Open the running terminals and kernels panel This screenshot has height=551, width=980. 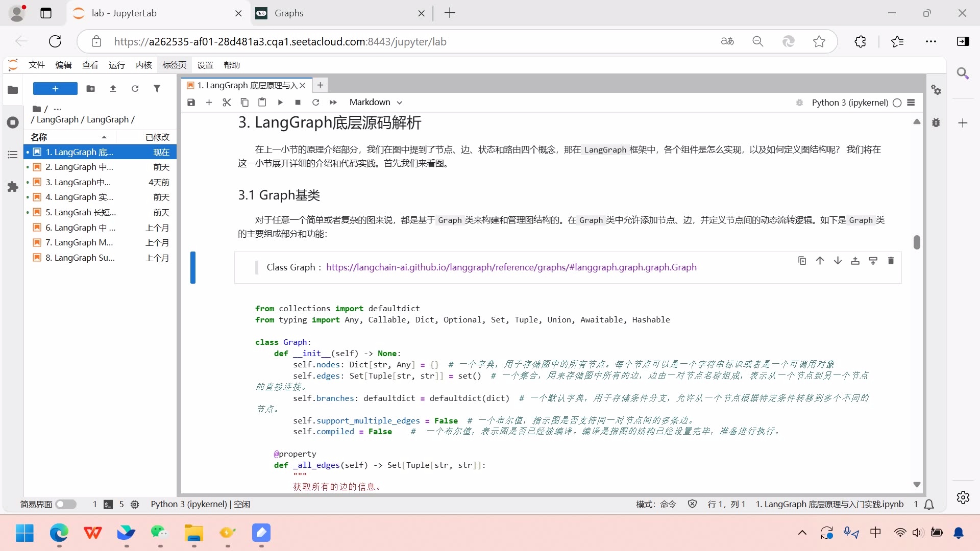pos(13,122)
